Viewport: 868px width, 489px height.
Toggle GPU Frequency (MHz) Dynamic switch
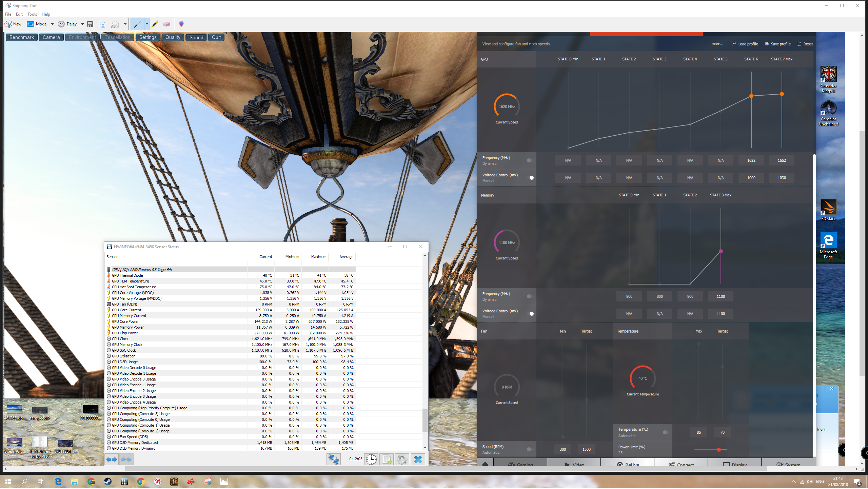[530, 161]
